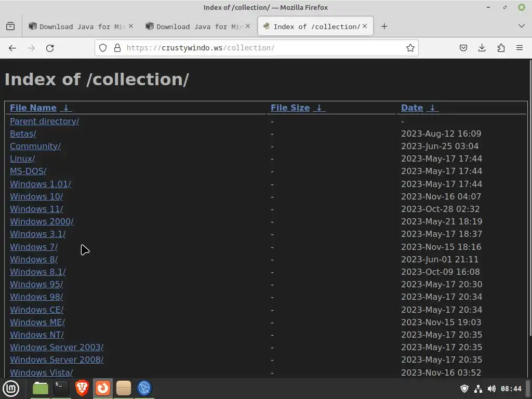This screenshot has height=399, width=532.
Task: Open the Windows 8/ folder
Action: coord(34,260)
